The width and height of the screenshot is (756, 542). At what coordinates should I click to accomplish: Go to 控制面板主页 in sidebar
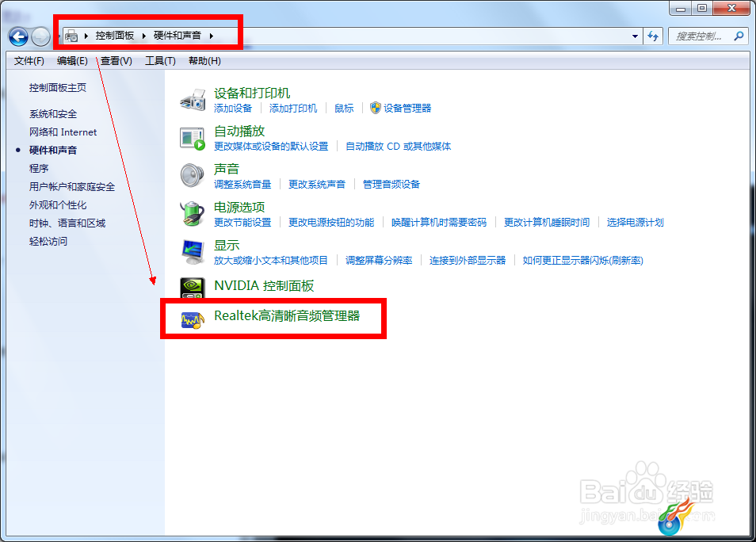[58, 88]
